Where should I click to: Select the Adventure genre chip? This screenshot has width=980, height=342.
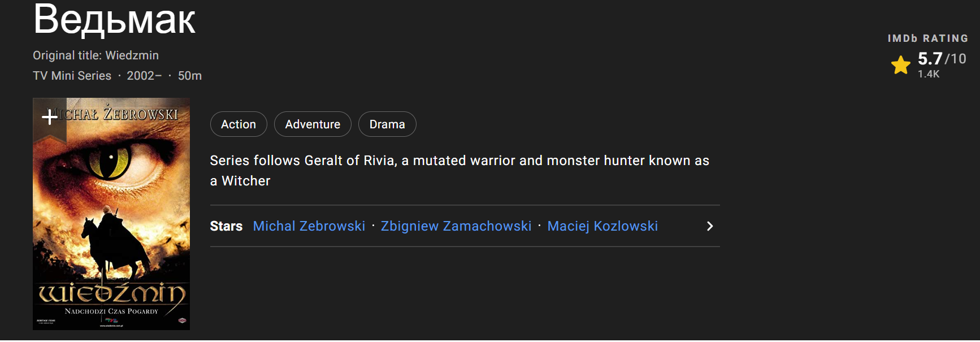[313, 124]
